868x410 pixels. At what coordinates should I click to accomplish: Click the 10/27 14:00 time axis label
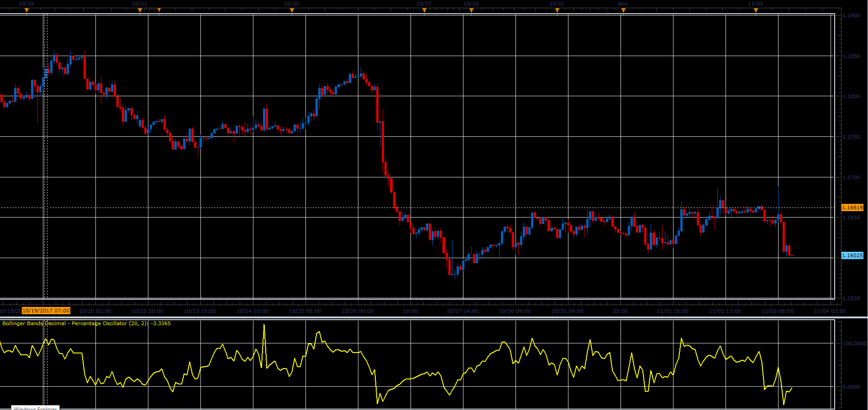click(x=463, y=311)
